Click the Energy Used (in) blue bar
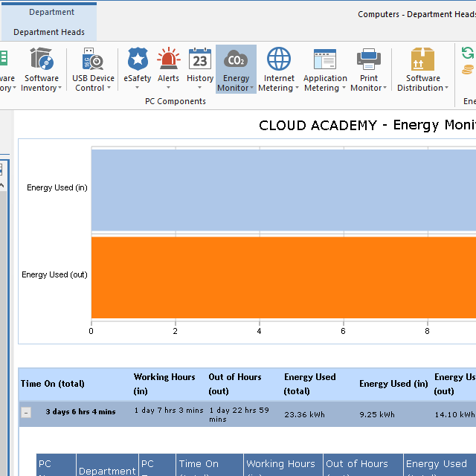The height and width of the screenshot is (476, 476). point(283,190)
